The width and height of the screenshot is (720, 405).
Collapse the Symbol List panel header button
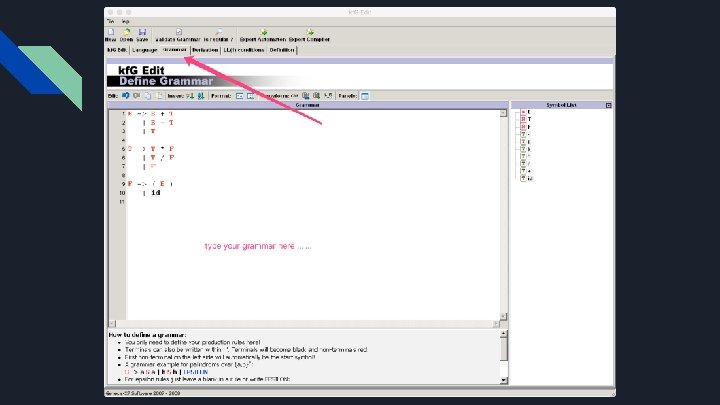tap(608, 105)
